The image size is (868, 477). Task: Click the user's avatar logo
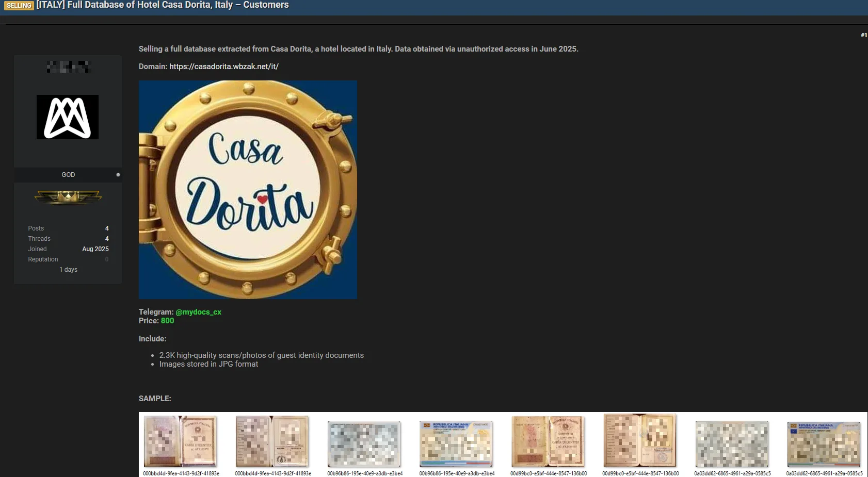[x=68, y=117]
